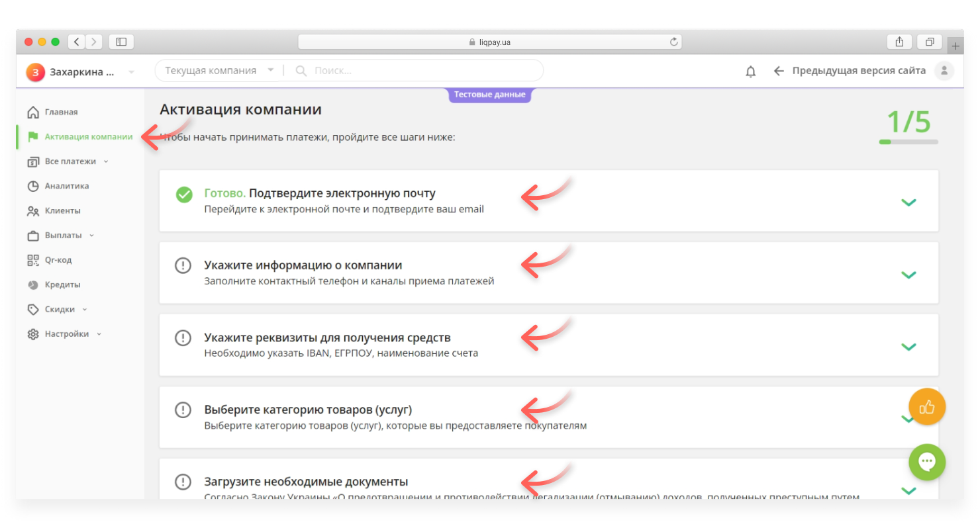This screenshot has height=528, width=980.
Task: Click the Клиенты people icon
Action: click(x=33, y=211)
